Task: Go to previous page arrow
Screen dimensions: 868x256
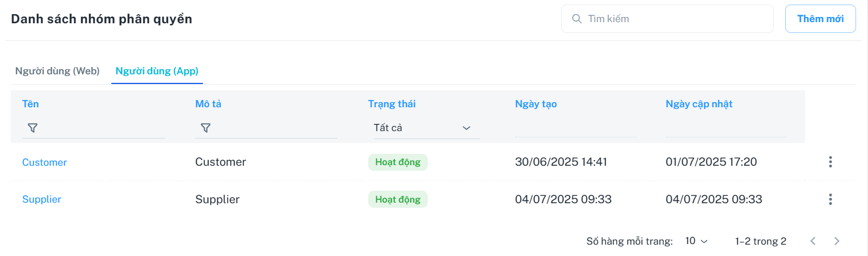Action: coord(813,241)
